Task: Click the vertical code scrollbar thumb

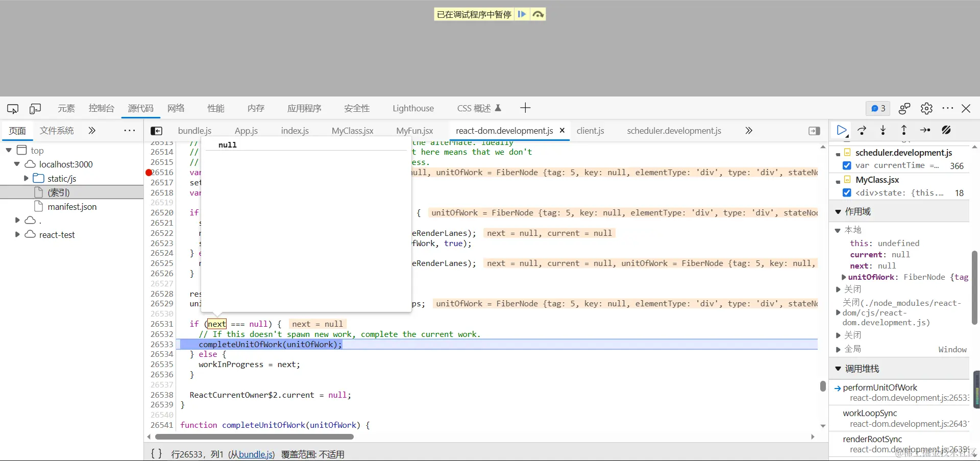Action: tap(823, 386)
